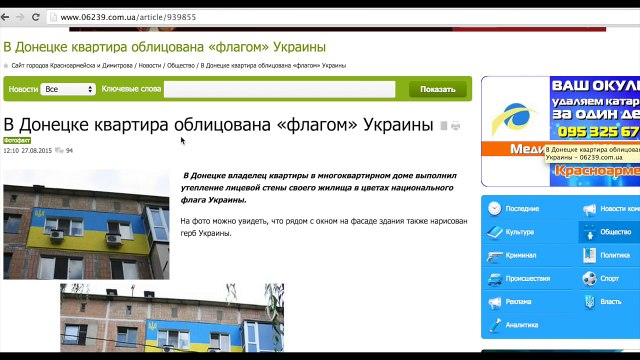The image size is (640, 360).
Task: Click the comments icon near 94
Action: 59,151
